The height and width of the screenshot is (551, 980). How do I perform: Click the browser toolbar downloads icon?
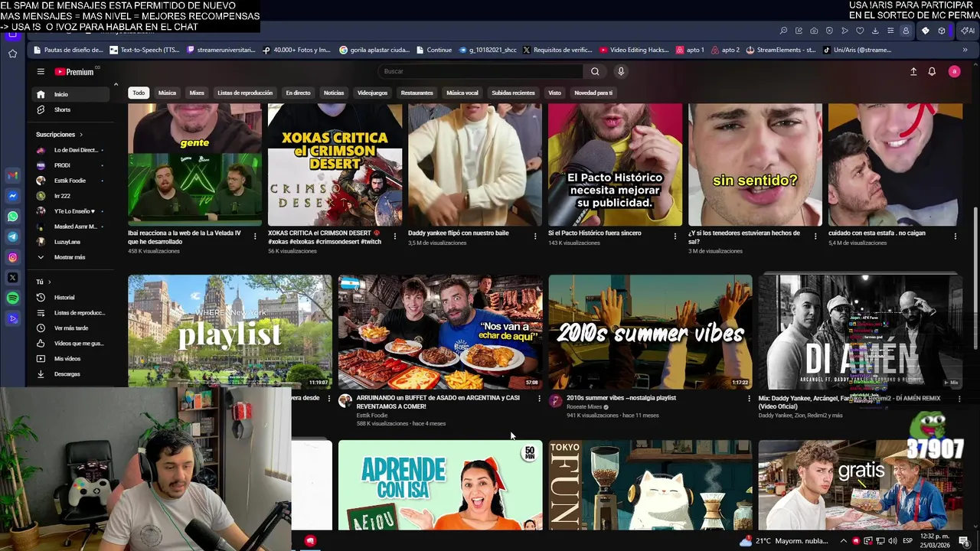[875, 31]
